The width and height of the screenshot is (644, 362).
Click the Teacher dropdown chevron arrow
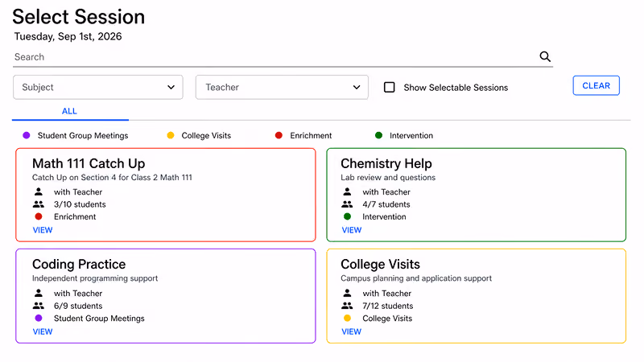tap(357, 87)
